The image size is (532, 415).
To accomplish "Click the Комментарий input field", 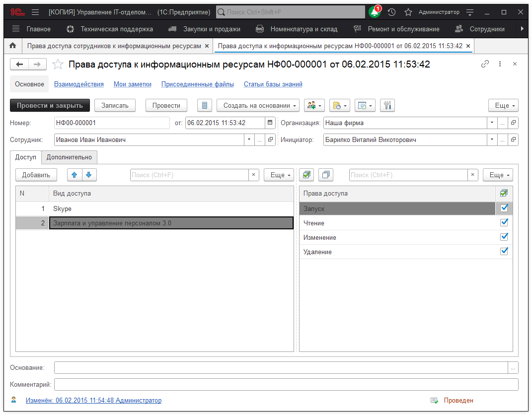I will pyautogui.click(x=286, y=385).
